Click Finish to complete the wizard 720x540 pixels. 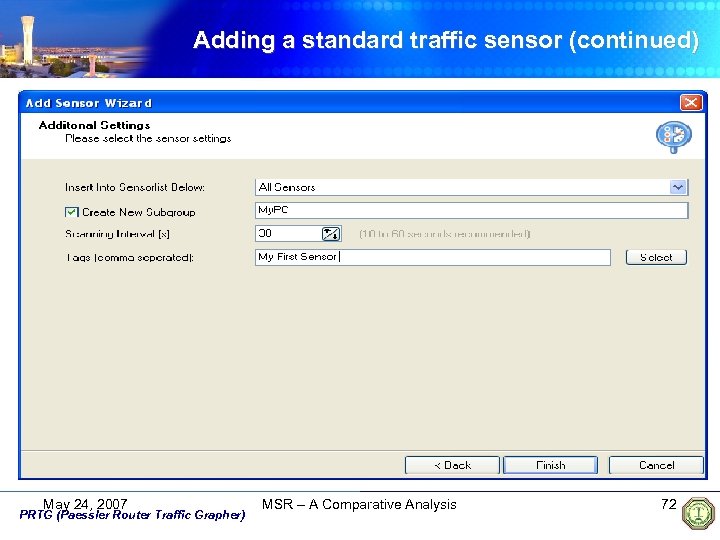pyautogui.click(x=551, y=465)
